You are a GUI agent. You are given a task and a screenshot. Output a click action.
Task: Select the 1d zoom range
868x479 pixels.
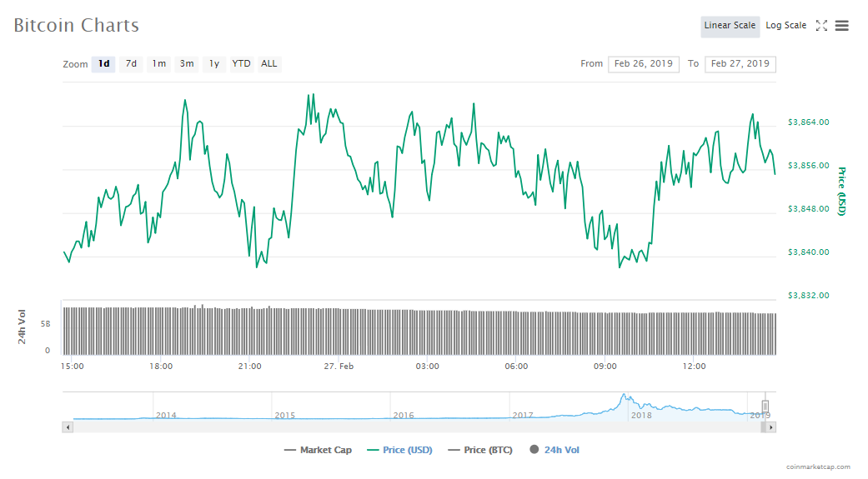click(103, 64)
